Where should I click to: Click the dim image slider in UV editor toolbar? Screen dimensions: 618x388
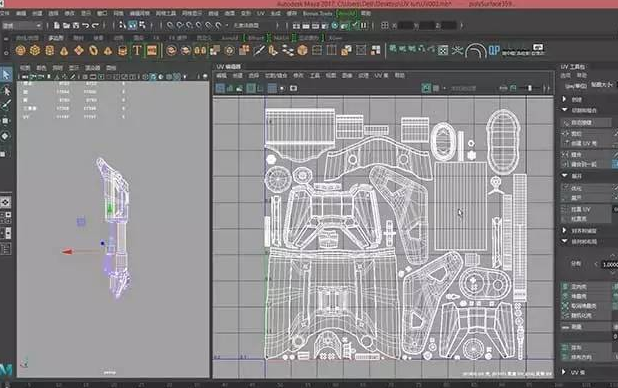click(530, 88)
